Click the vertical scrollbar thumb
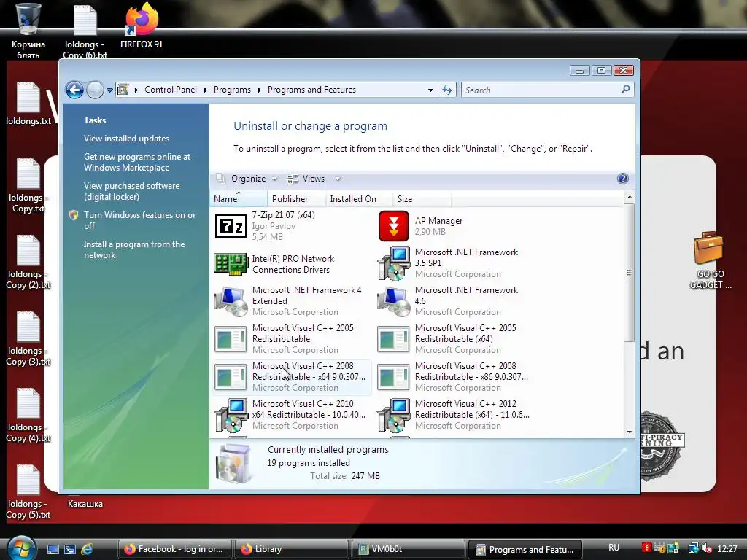This screenshot has width=747, height=560. click(630, 273)
